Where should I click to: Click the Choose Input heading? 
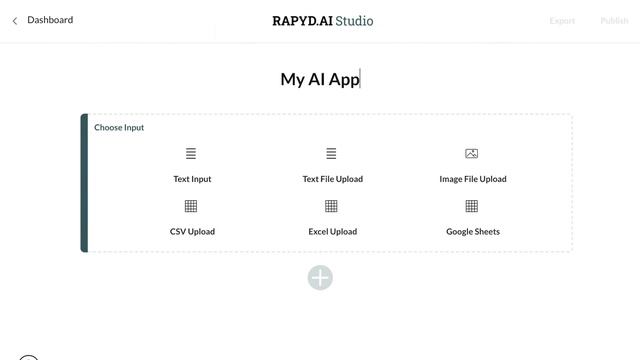pos(119,127)
